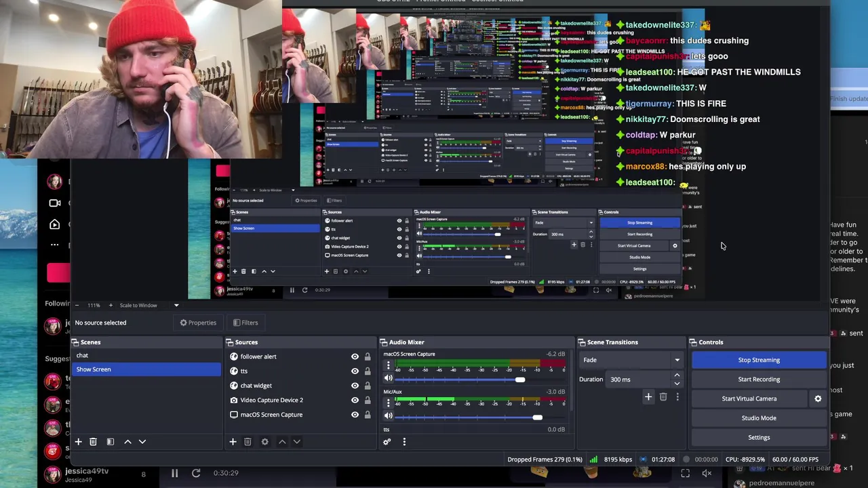Open OBS Settings
The width and height of the screenshot is (868, 488).
(759, 437)
